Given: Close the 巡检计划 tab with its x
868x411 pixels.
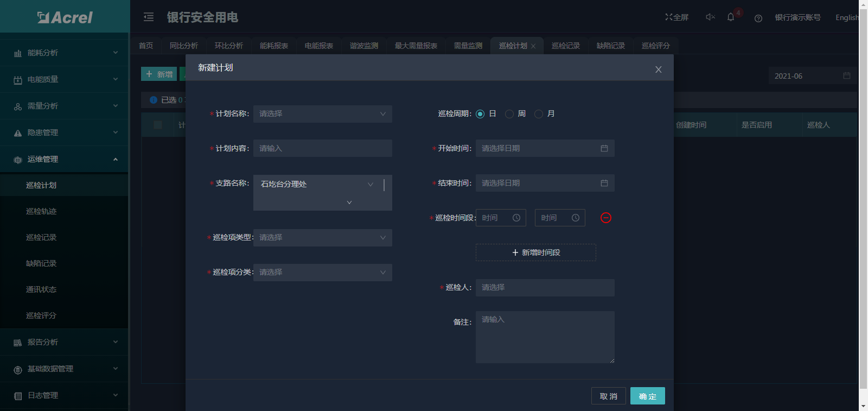Looking at the screenshot, I should [x=533, y=46].
